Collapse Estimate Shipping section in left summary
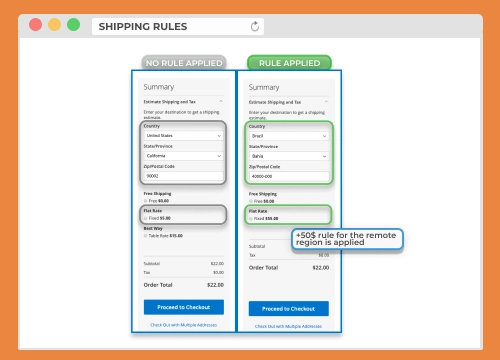Image resolution: width=500 pixels, height=360 pixels. point(221,101)
